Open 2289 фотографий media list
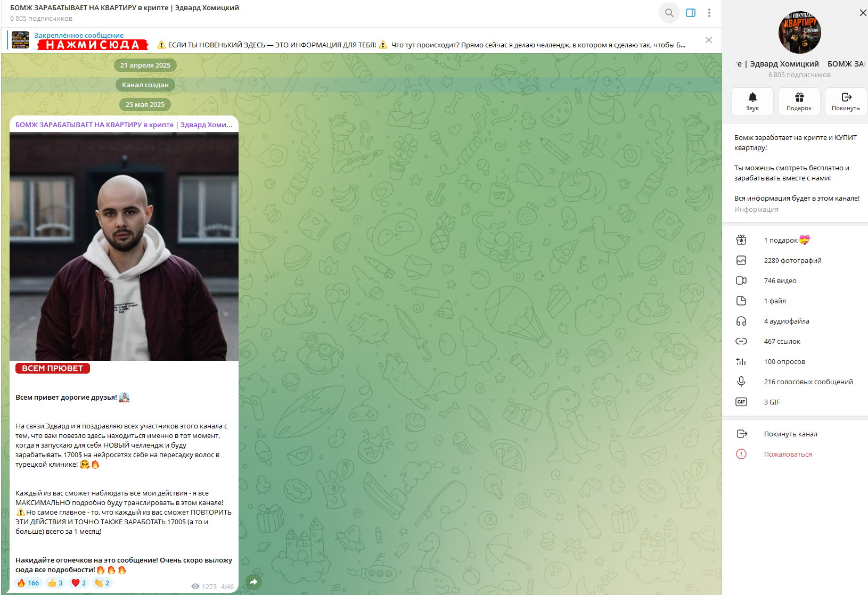The width and height of the screenshot is (868, 595). tap(795, 260)
